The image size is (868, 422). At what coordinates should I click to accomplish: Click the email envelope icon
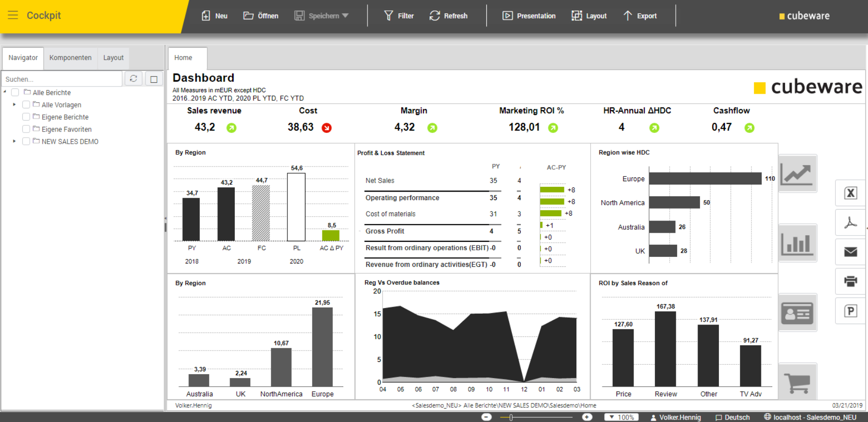click(850, 252)
